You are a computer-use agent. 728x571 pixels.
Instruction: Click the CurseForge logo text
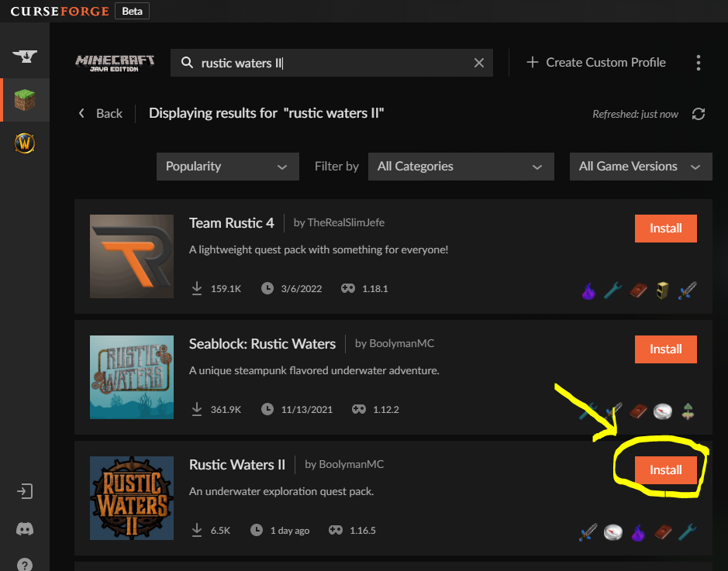[x=60, y=11]
